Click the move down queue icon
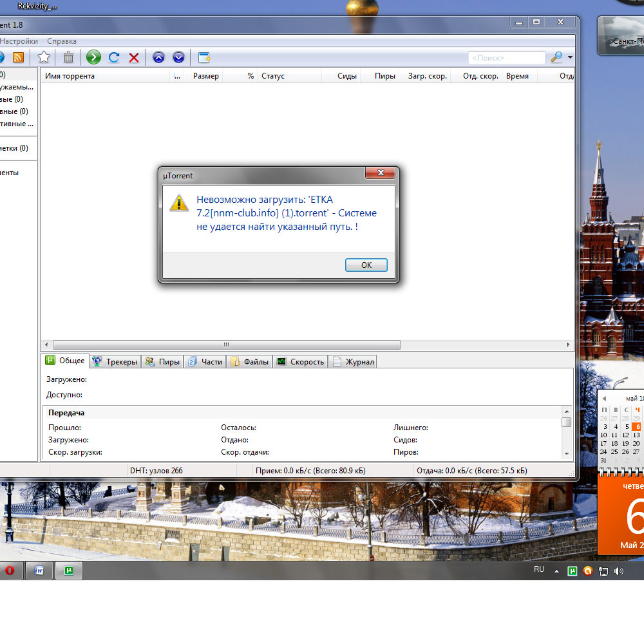 (178, 57)
